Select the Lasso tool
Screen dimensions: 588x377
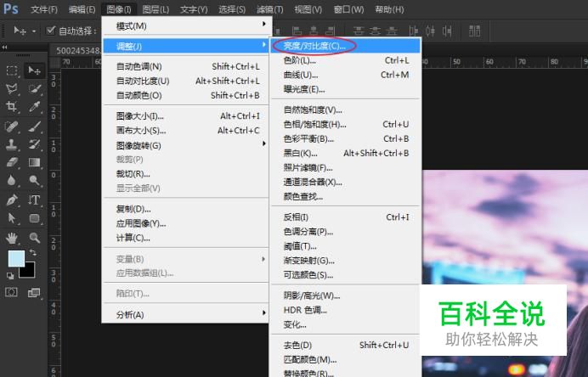pos(12,88)
